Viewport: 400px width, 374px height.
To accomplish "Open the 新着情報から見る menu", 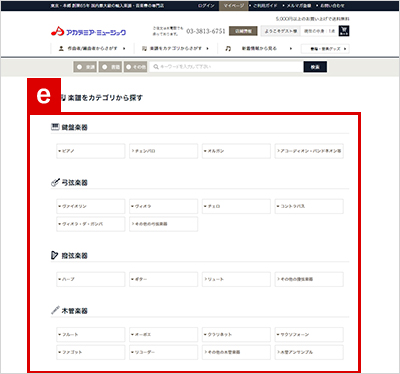I will 259,49.
